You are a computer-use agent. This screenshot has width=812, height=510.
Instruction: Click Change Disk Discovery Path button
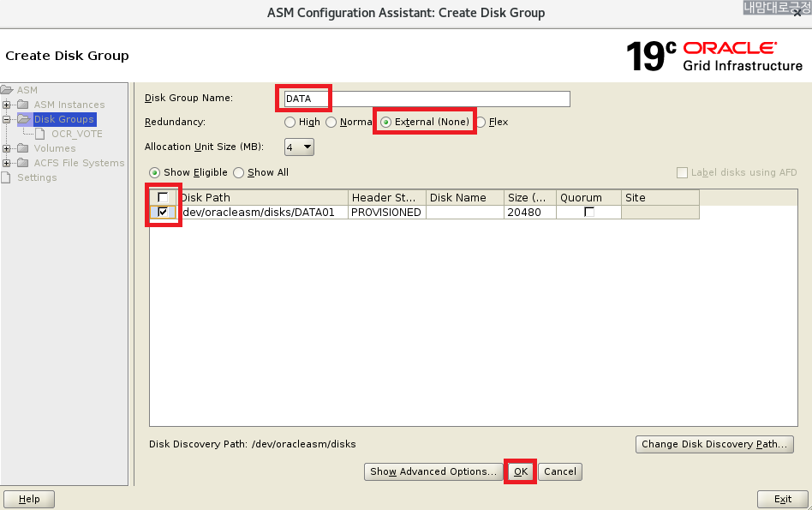click(714, 444)
